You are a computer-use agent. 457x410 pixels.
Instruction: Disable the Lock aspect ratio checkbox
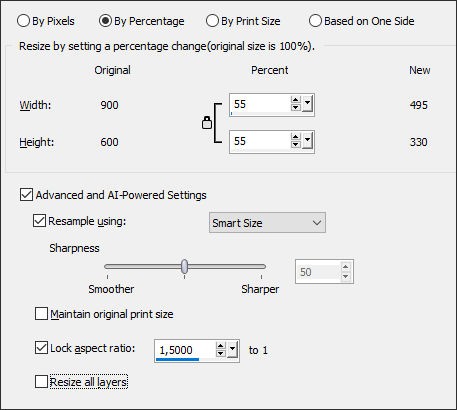tap(41, 348)
